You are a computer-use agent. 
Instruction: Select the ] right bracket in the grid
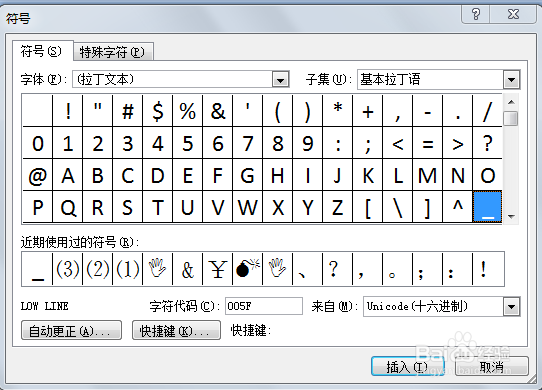click(428, 207)
